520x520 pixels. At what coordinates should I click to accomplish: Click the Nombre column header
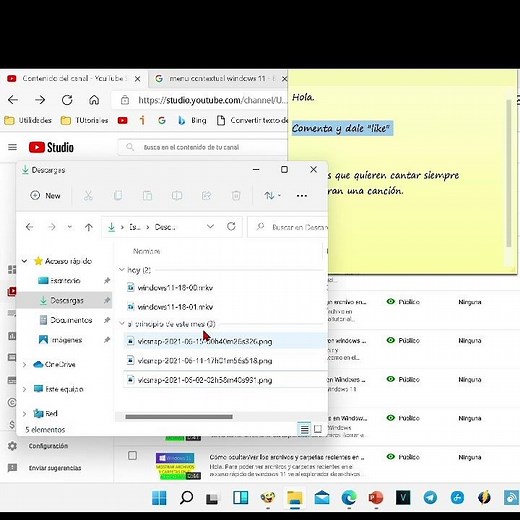[146, 251]
